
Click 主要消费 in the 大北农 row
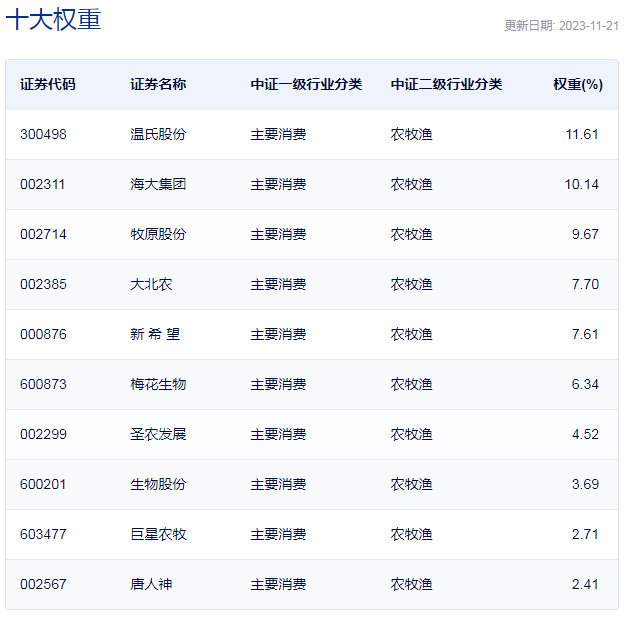click(278, 284)
